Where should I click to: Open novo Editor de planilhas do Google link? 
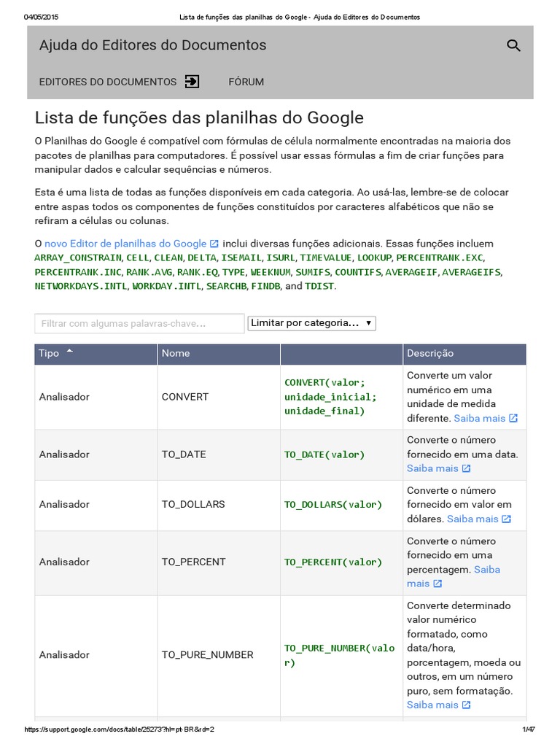[125, 244]
